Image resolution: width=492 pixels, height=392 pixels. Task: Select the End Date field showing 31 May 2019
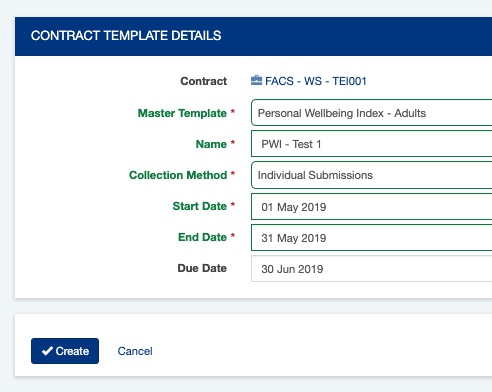coord(371,237)
